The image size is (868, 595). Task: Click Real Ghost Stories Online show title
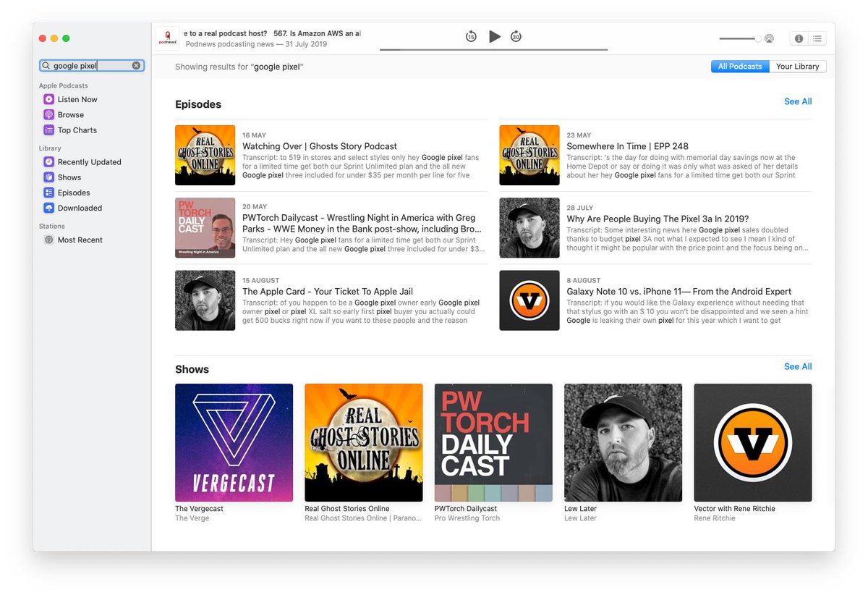347,508
